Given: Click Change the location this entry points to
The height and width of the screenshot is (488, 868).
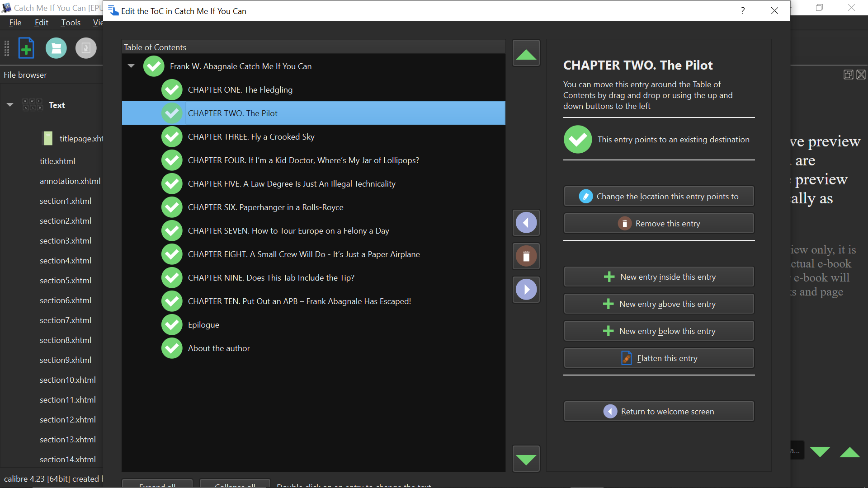Looking at the screenshot, I should 659,196.
